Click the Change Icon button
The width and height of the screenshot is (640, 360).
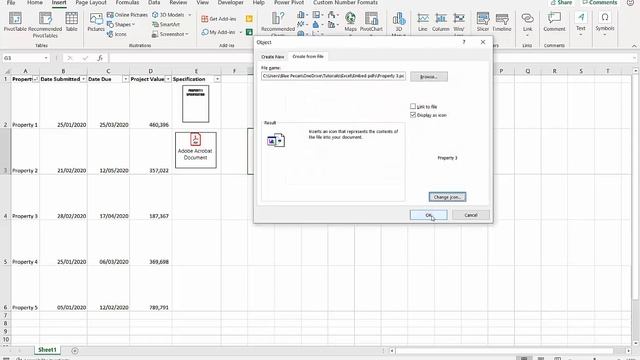(447, 197)
